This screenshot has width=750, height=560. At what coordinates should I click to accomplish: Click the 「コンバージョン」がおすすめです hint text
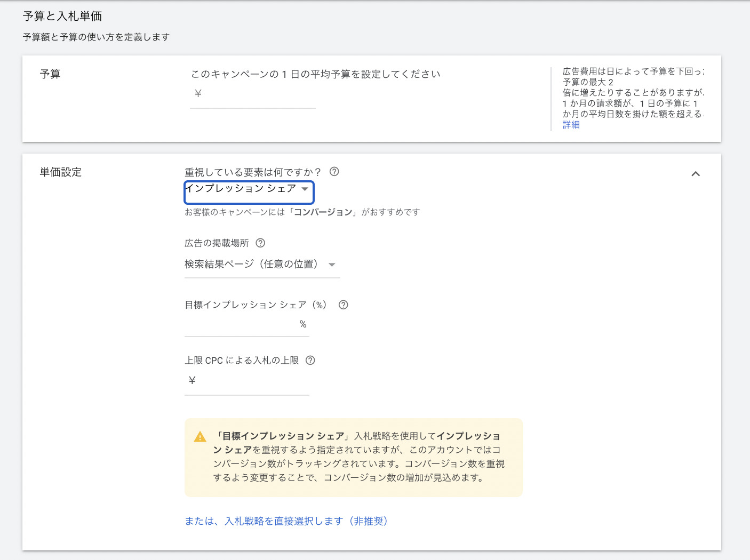click(x=302, y=212)
